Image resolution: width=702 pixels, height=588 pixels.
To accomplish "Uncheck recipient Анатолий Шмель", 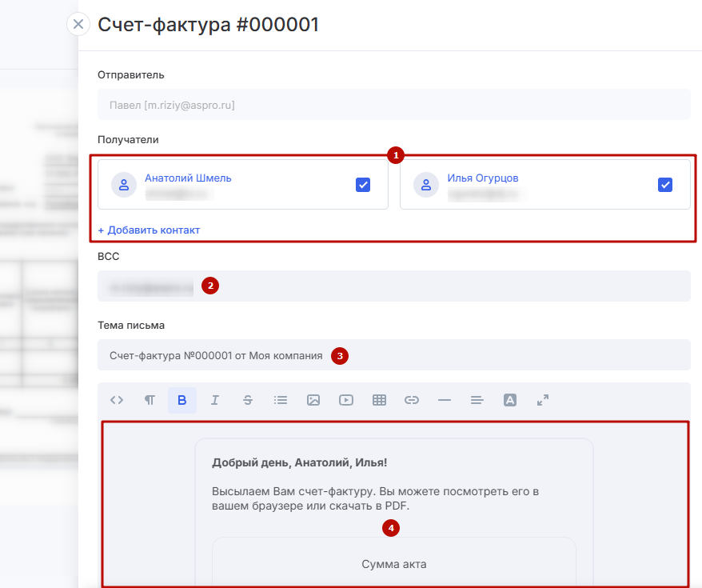I will click(x=363, y=185).
